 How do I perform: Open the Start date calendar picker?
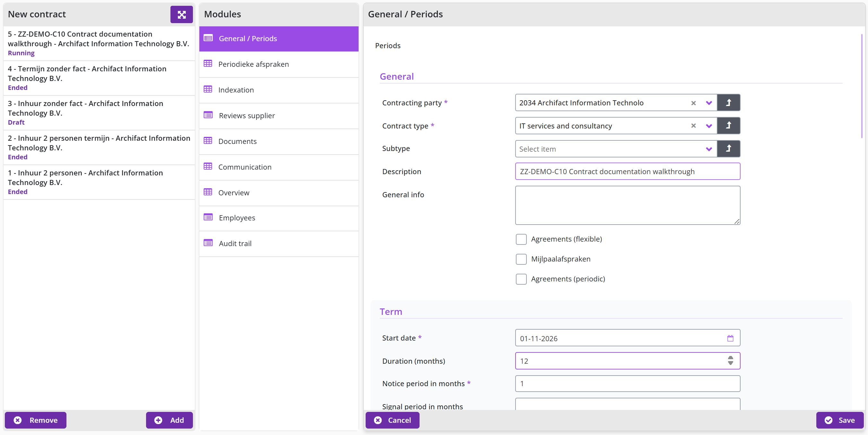click(x=730, y=338)
